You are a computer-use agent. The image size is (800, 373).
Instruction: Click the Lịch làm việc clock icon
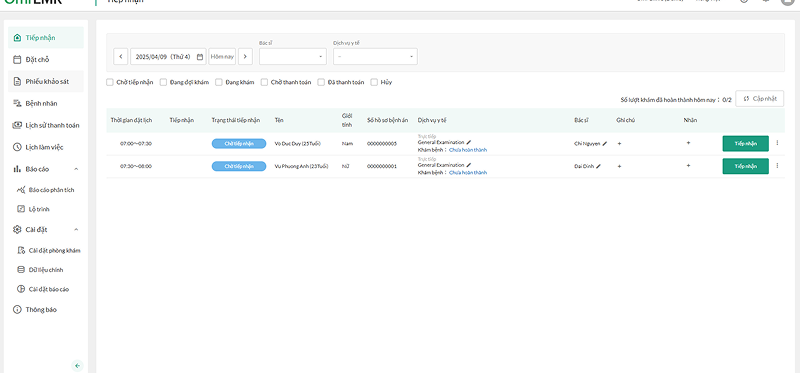click(x=17, y=147)
